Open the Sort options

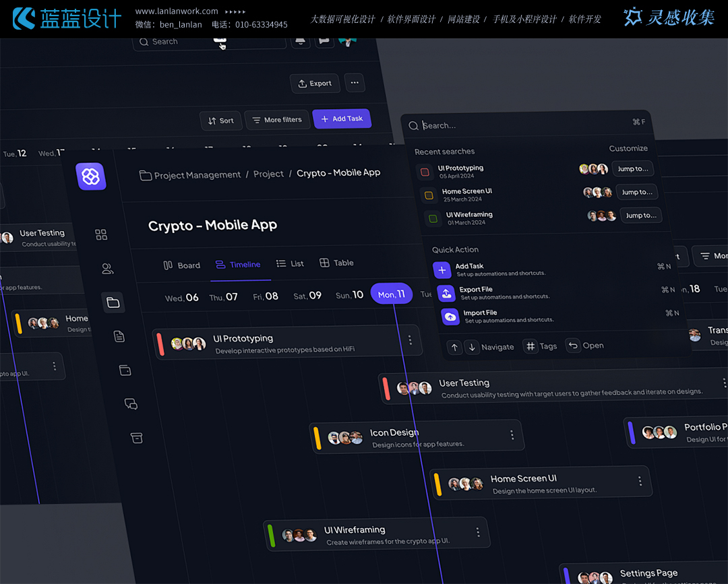220,121
